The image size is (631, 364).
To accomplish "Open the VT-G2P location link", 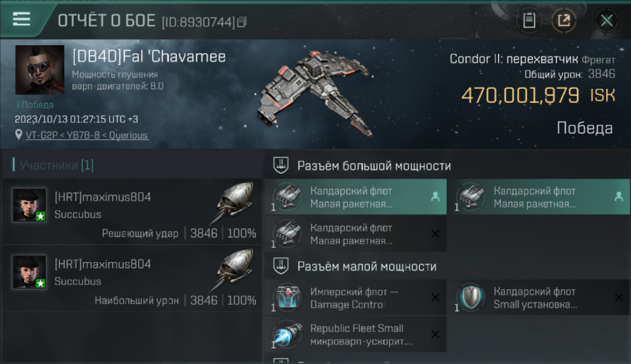I will (x=87, y=135).
